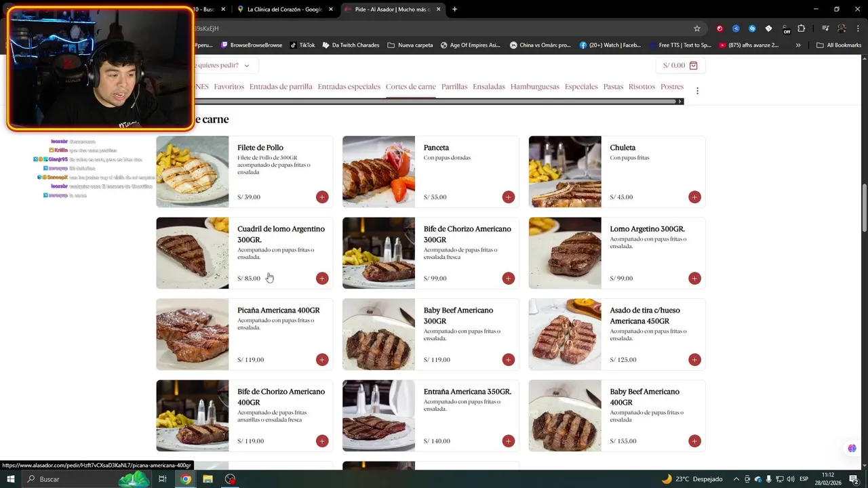
Task: Open the Free TTS bookmark
Action: coord(680,45)
